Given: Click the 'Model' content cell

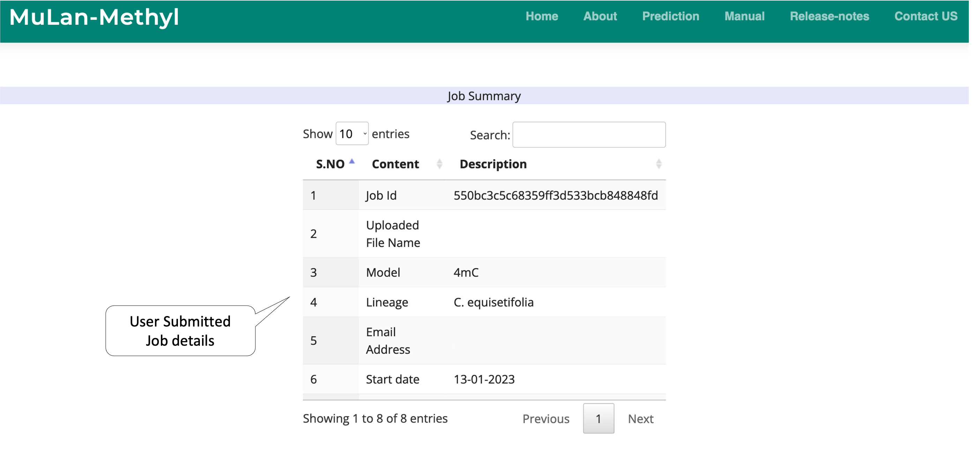Looking at the screenshot, I should tap(402, 272).
